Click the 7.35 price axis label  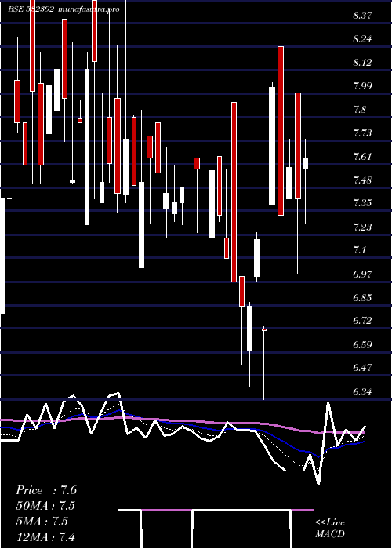[362, 203]
